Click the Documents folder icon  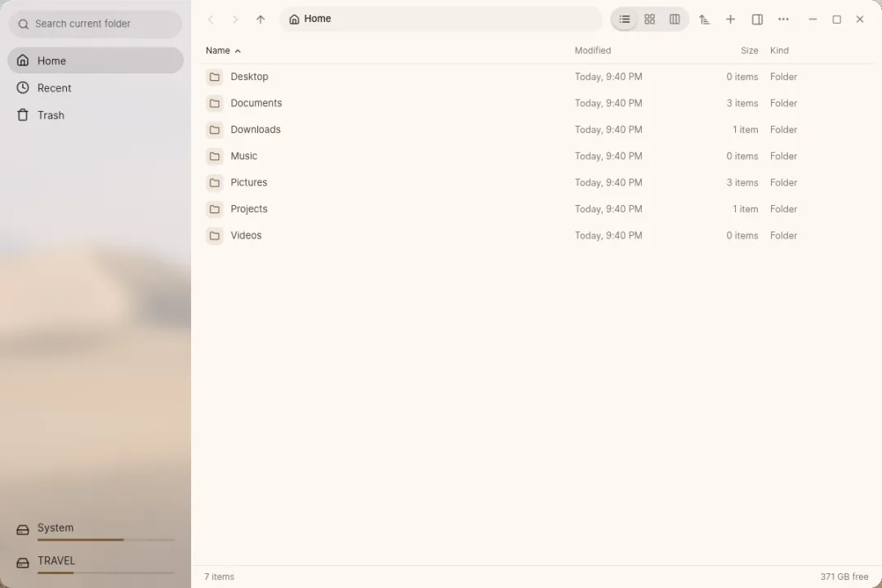pos(214,103)
